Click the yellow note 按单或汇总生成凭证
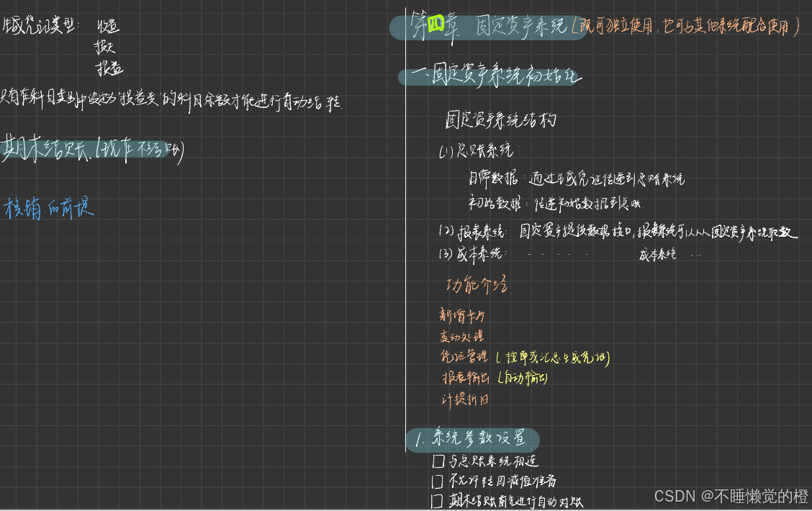 pyautogui.click(x=553, y=357)
